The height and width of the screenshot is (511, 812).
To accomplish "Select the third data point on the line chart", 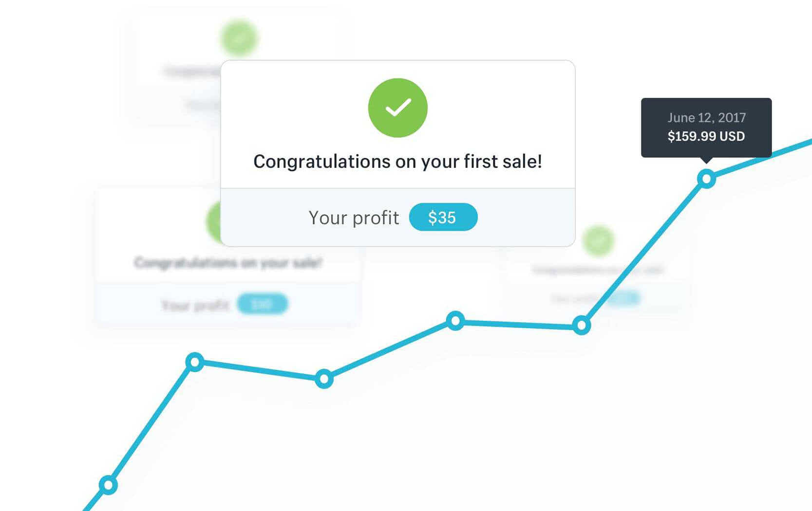I will [324, 379].
